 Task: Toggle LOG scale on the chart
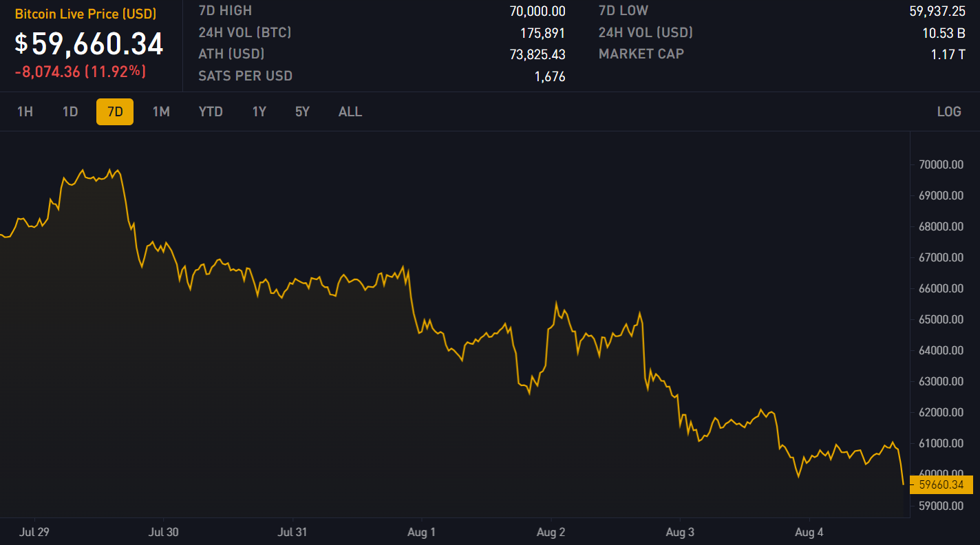[x=949, y=111]
